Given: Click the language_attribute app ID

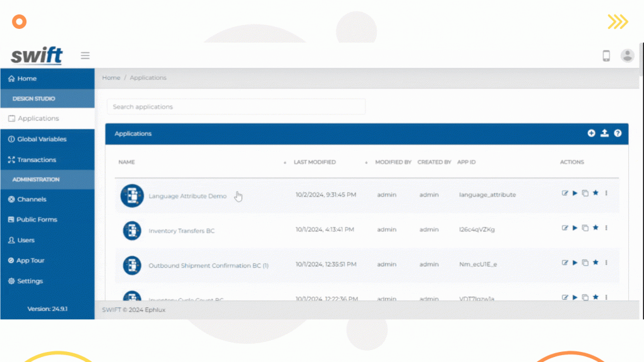Looking at the screenshot, I should point(487,195).
